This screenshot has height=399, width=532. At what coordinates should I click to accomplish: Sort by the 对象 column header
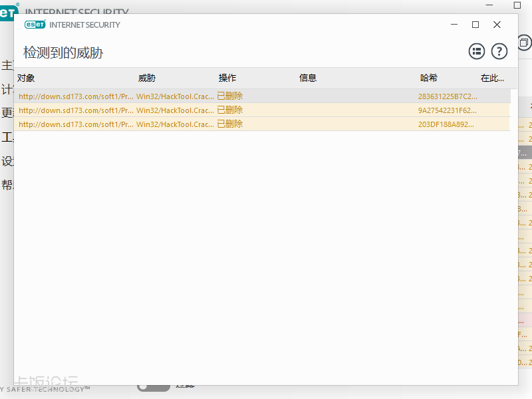[26, 78]
